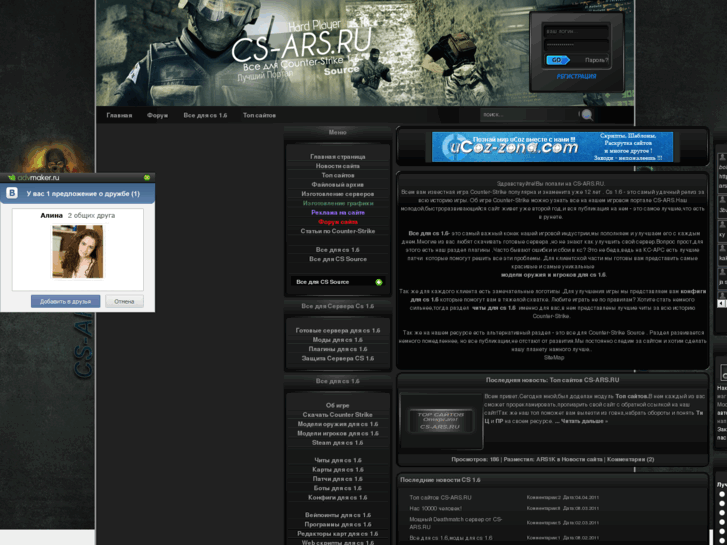The width and height of the screenshot is (727, 545).
Task: Open red 'Форум сайта' link
Action: click(x=338, y=222)
